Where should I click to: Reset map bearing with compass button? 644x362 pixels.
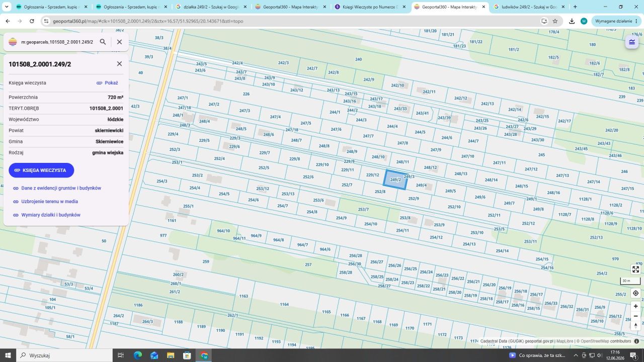pos(635,325)
